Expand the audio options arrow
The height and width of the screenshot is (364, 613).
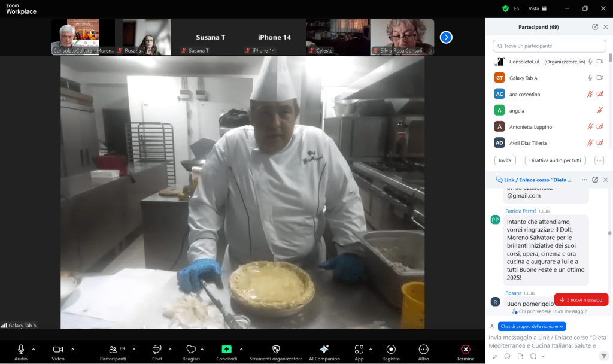coord(34,349)
